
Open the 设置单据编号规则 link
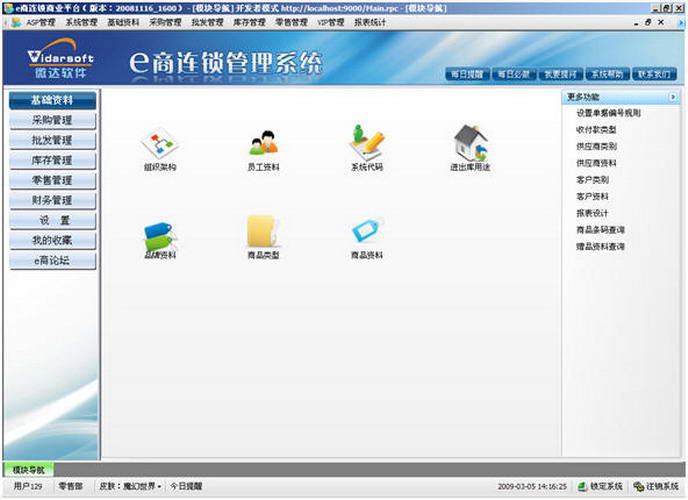(x=608, y=113)
